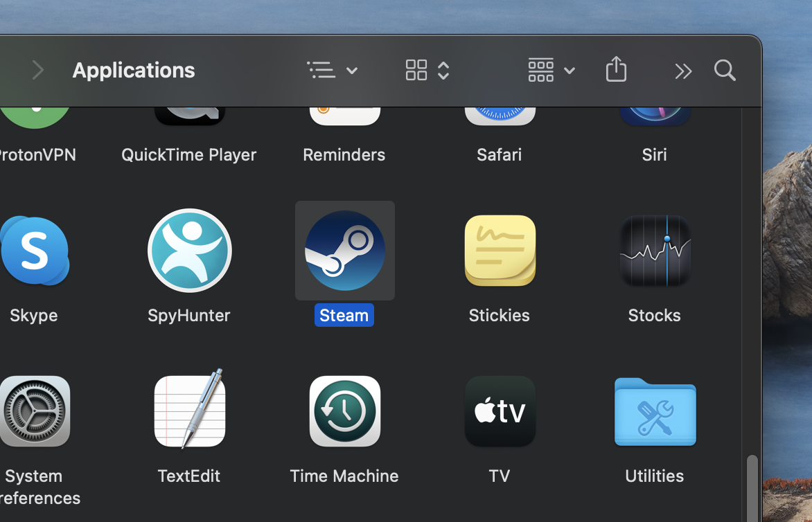Click the TV label

click(x=500, y=476)
